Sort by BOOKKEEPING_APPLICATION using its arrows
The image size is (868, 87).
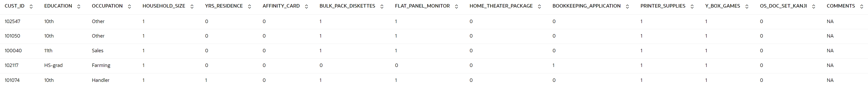627,6
